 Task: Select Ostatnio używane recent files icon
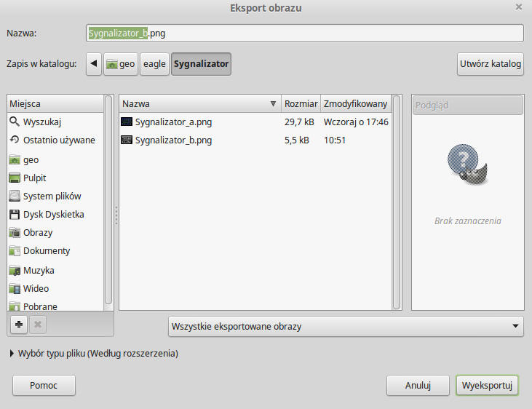15,140
